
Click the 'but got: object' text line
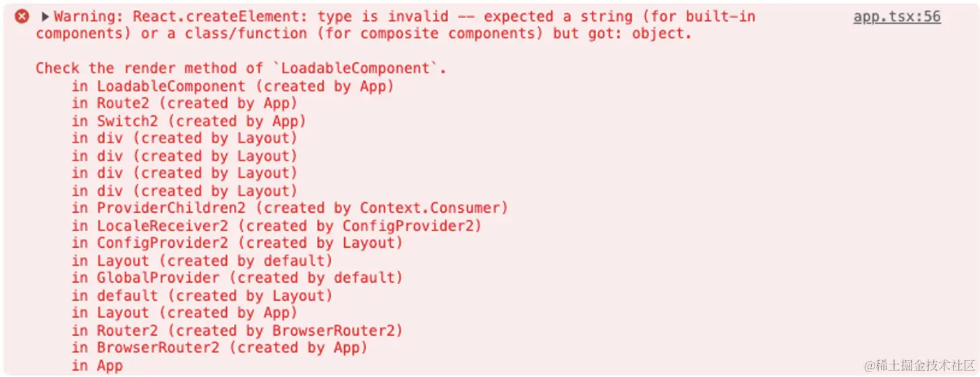(x=364, y=34)
